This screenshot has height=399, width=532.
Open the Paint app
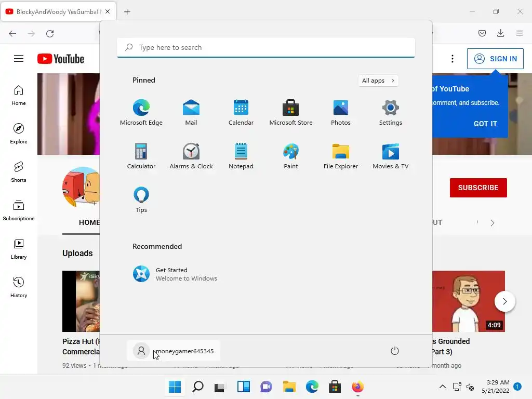[x=291, y=156]
